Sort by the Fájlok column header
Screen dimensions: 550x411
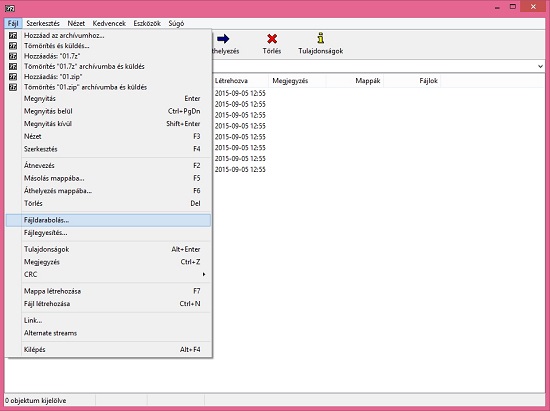pos(412,81)
